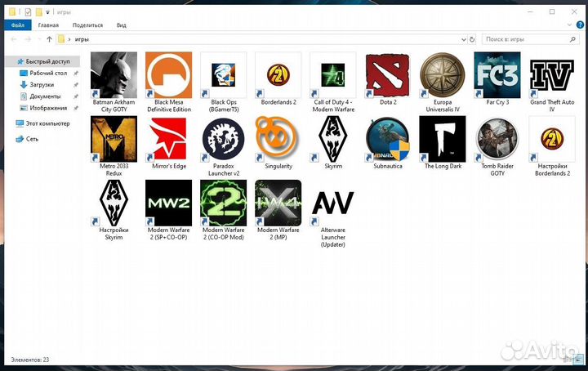Image resolution: width=588 pixels, height=371 pixels.
Task: Click the Paradox Launcher v2 icon
Action: 223,137
